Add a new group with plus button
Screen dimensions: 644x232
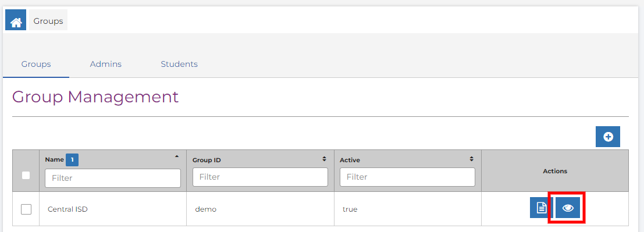click(x=608, y=137)
